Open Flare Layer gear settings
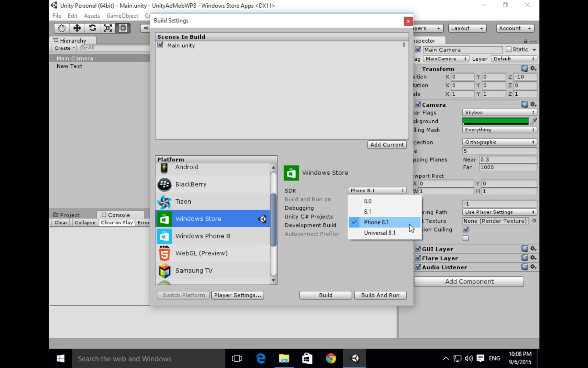Viewport: 588px width, 368px height. [533, 258]
